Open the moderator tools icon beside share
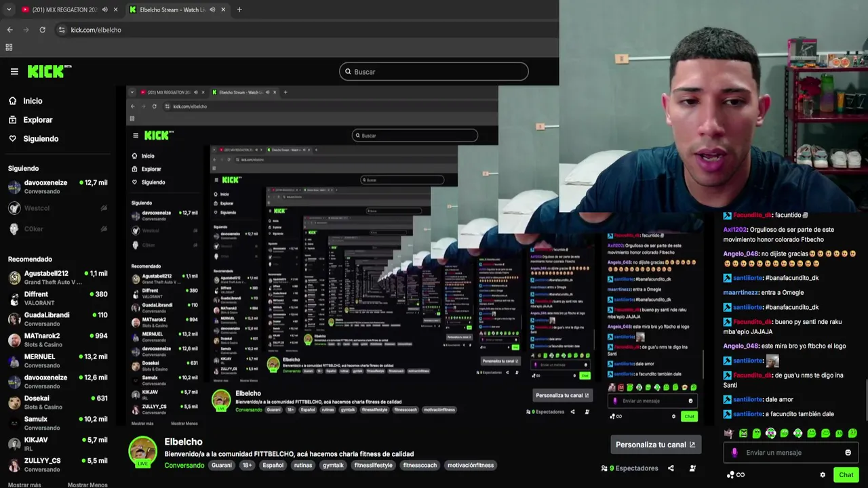868x488 pixels. coord(692,468)
